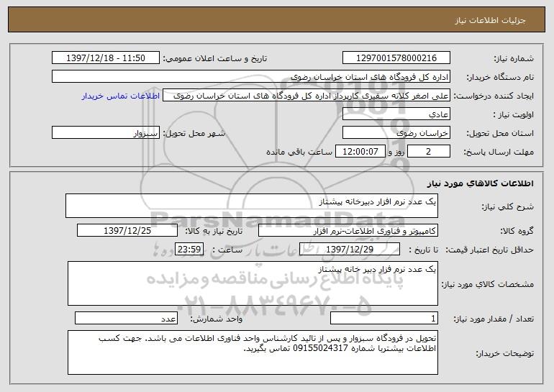
Task: Click the buyer organization name field
Action: pos(251,77)
